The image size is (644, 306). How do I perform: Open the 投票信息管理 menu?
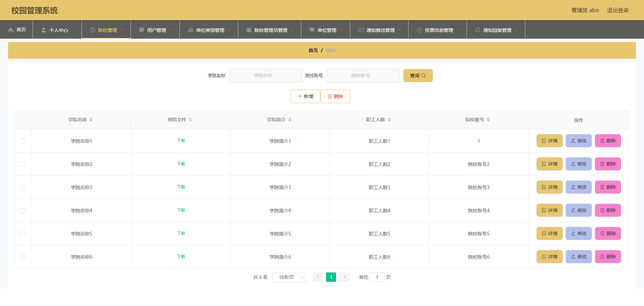click(438, 30)
